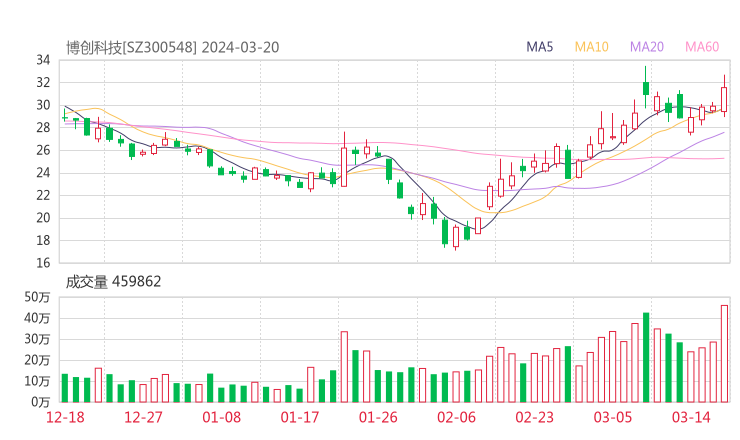740x440 pixels.
Task: Click the 50万 volume axis label
Action: pyautogui.click(x=37, y=297)
